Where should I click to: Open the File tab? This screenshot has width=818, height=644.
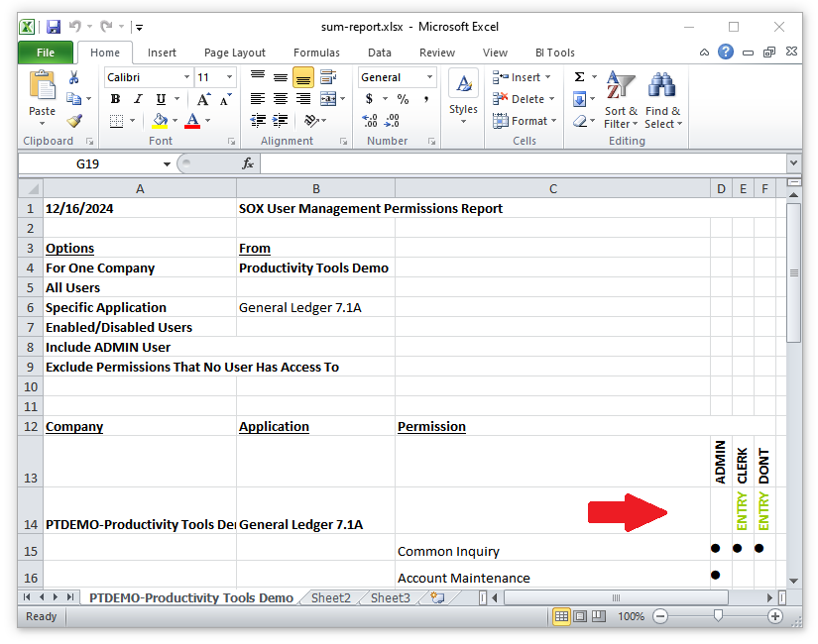coord(46,53)
